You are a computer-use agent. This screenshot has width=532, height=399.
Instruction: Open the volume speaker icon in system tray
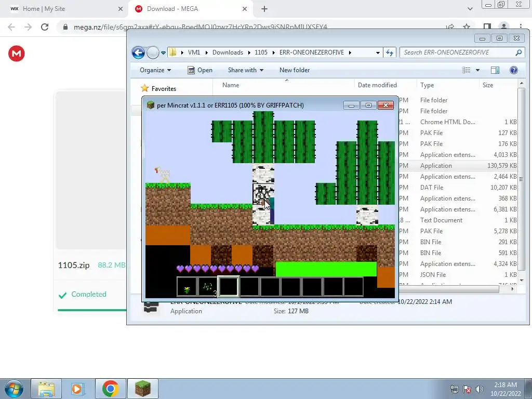pyautogui.click(x=480, y=389)
